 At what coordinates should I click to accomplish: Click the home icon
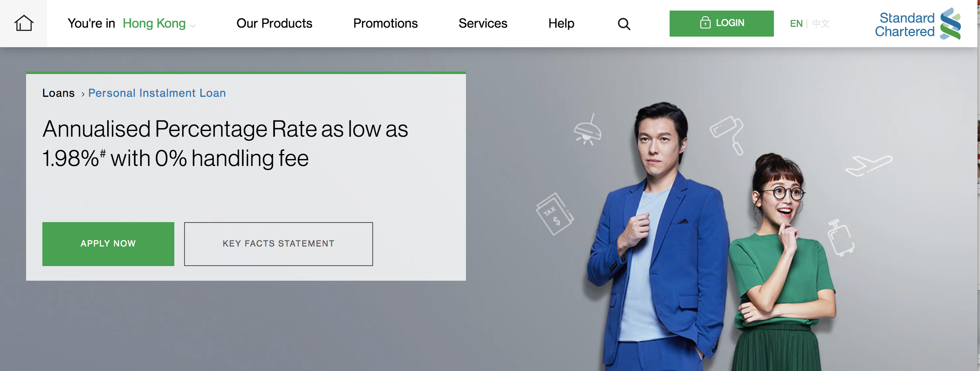tap(24, 23)
